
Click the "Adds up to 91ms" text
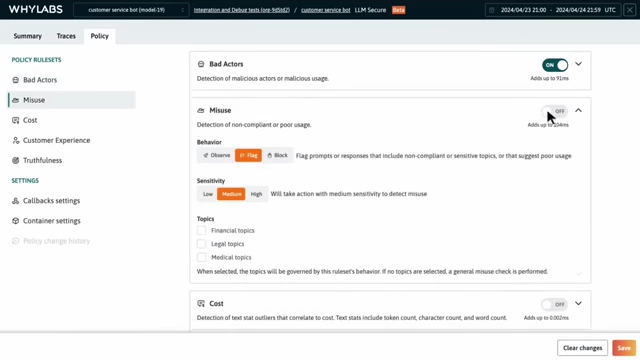pyautogui.click(x=549, y=78)
